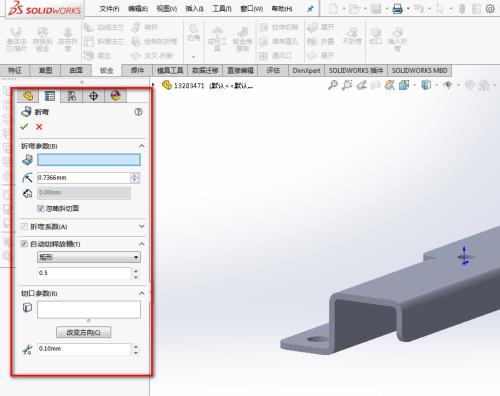Image resolution: width=500 pixels, height=396 pixels.
Task: Click the 改变方向 button
Action: pyautogui.click(x=84, y=332)
